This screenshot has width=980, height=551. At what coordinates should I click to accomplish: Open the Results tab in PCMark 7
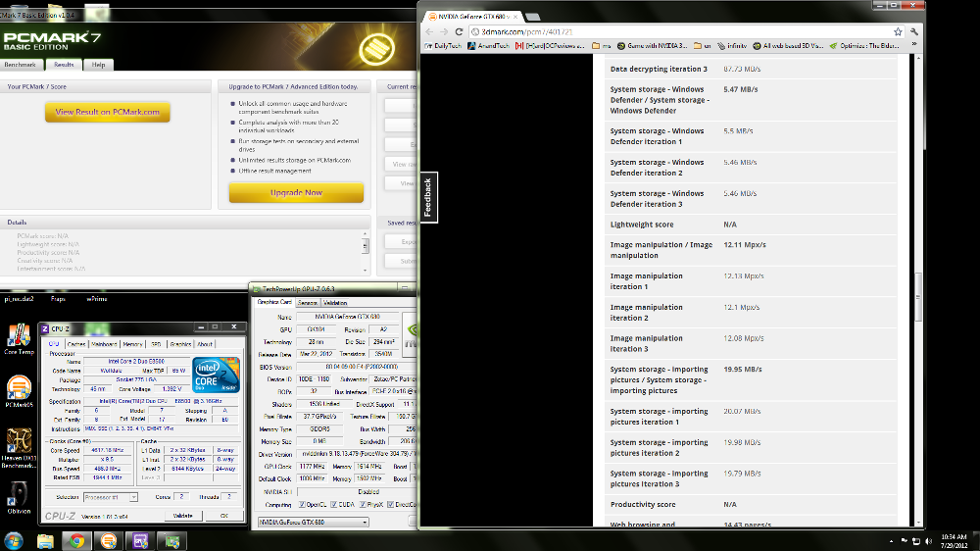[64, 65]
